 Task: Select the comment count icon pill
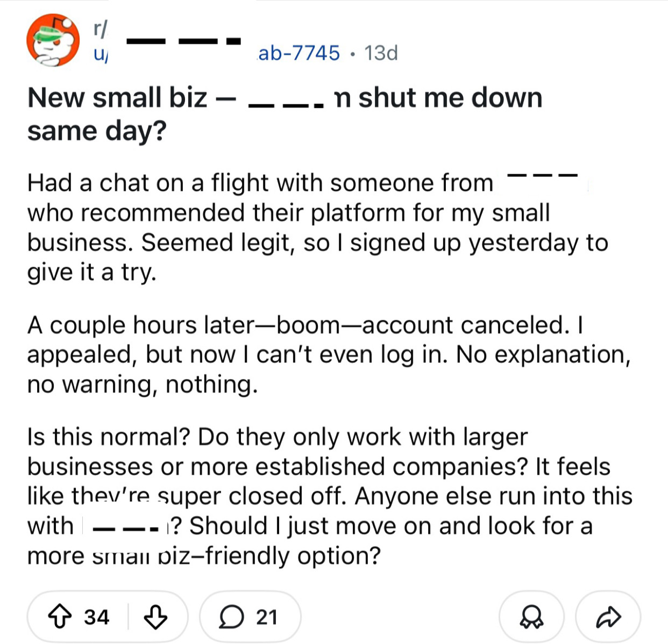coord(250,617)
